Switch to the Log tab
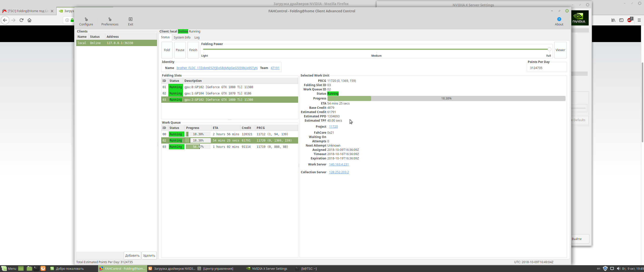This screenshot has width=644, height=272. (197, 37)
